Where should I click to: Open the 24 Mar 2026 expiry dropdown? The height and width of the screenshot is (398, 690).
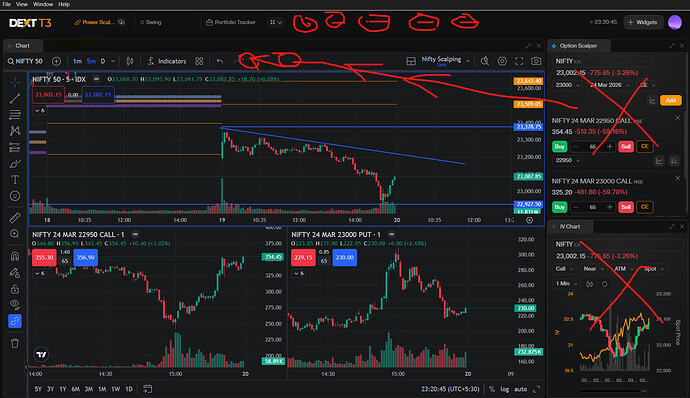609,85
